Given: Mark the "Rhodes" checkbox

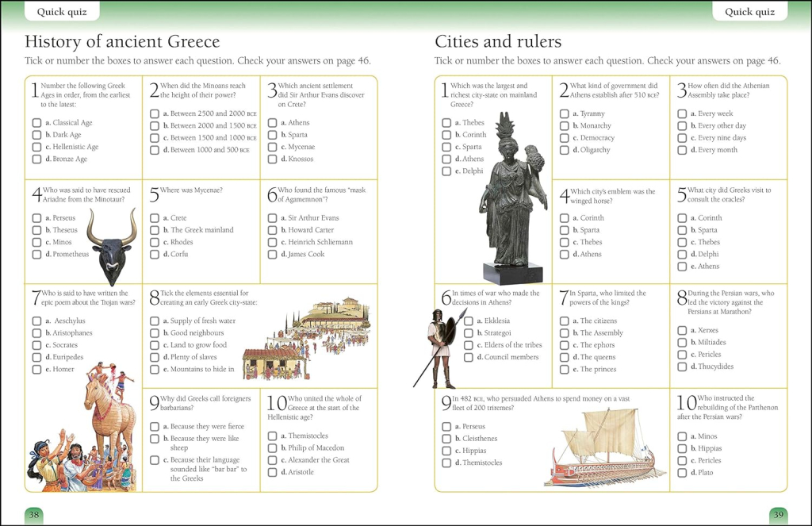Looking at the screenshot, I should (x=155, y=242).
